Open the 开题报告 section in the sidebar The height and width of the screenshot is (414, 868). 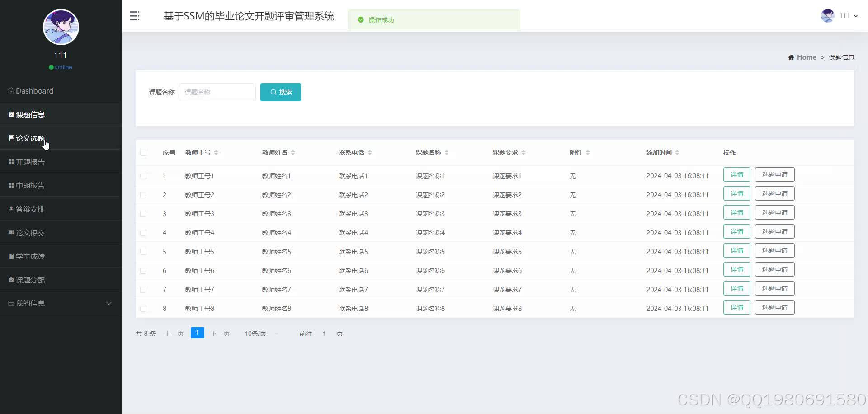[30, 161]
